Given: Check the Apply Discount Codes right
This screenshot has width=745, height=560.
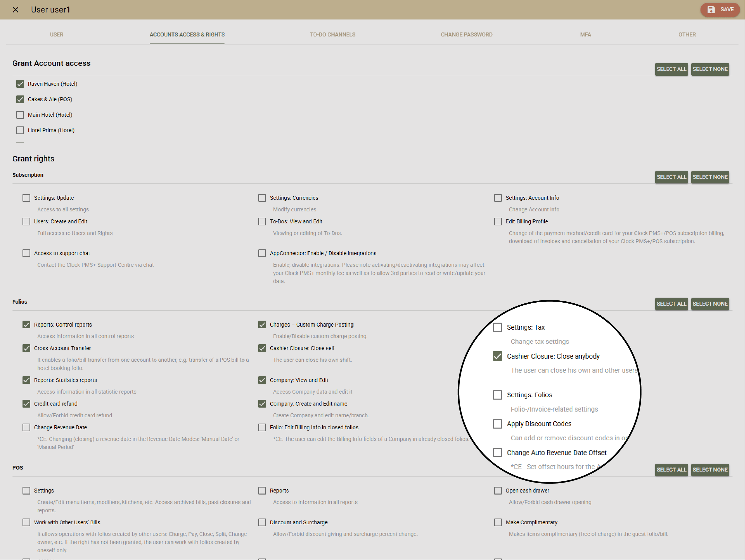Looking at the screenshot, I should click(497, 424).
